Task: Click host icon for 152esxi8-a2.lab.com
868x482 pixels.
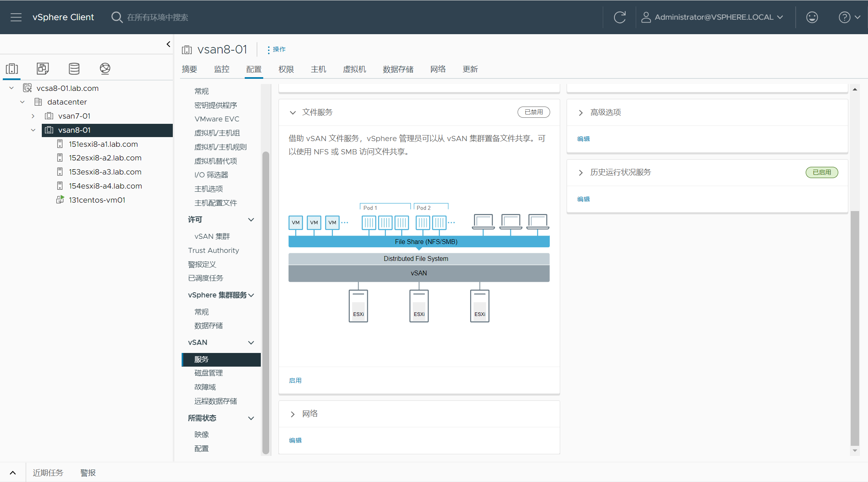Action: pos(60,158)
